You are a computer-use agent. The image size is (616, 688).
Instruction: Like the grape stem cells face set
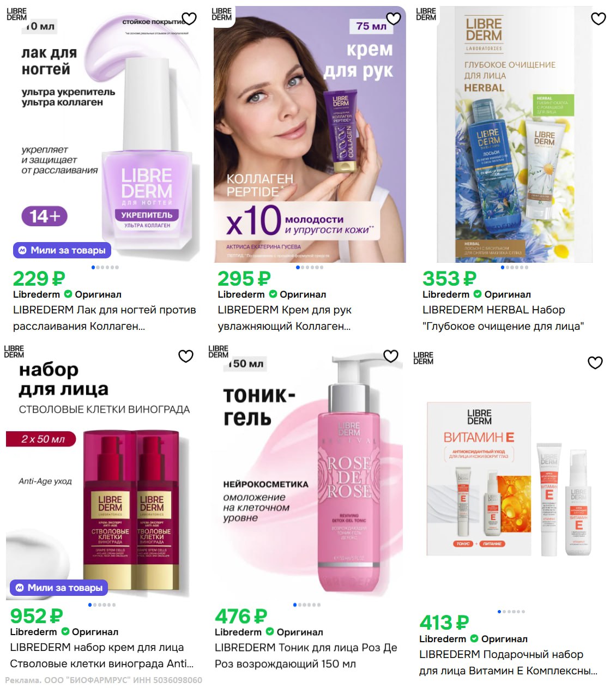point(186,356)
